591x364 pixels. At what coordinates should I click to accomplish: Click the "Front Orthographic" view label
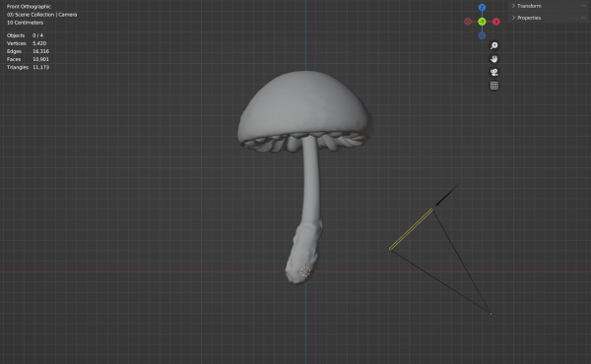coord(29,7)
